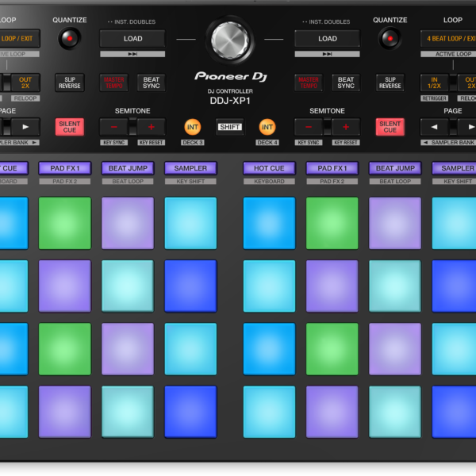The height and width of the screenshot is (476, 476).
Task: Go to next page with left deck right-arrow button
Action: coord(25,127)
